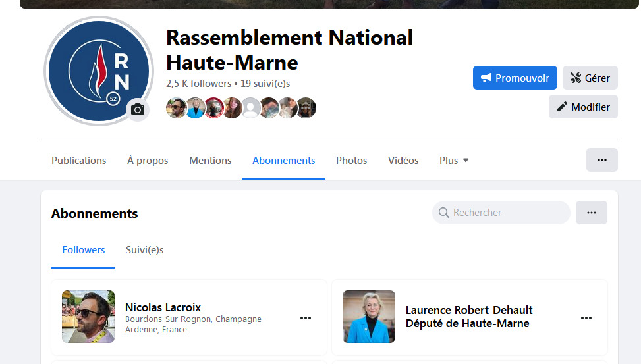Open Nicolas Lacroix profile photo

88,317
